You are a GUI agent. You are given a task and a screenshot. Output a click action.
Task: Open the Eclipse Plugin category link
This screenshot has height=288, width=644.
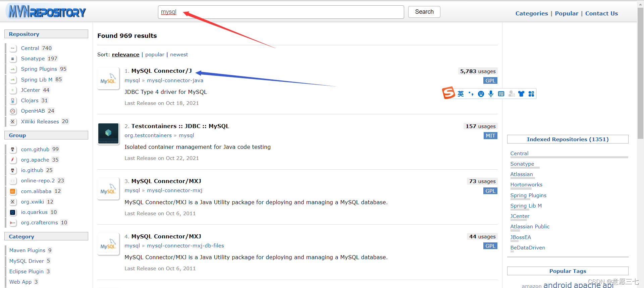26,272
